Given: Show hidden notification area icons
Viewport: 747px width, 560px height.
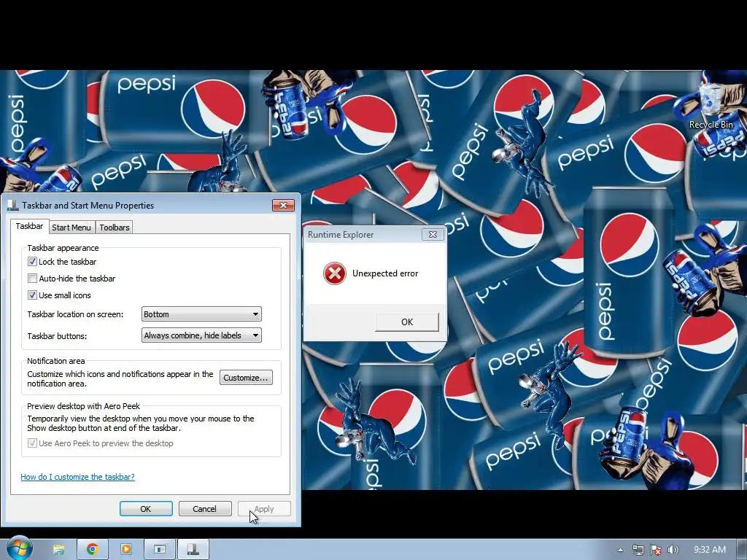Looking at the screenshot, I should [x=620, y=550].
